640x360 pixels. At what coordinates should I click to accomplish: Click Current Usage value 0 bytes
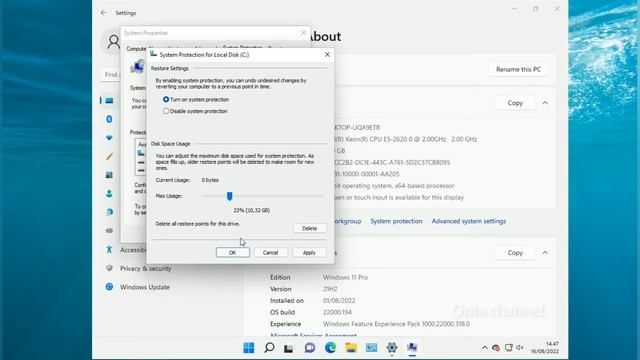click(210, 180)
